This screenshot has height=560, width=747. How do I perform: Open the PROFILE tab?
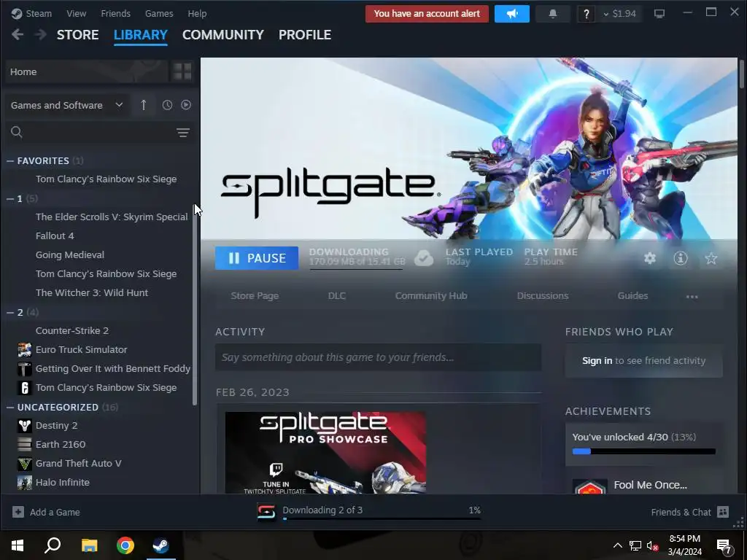point(305,35)
